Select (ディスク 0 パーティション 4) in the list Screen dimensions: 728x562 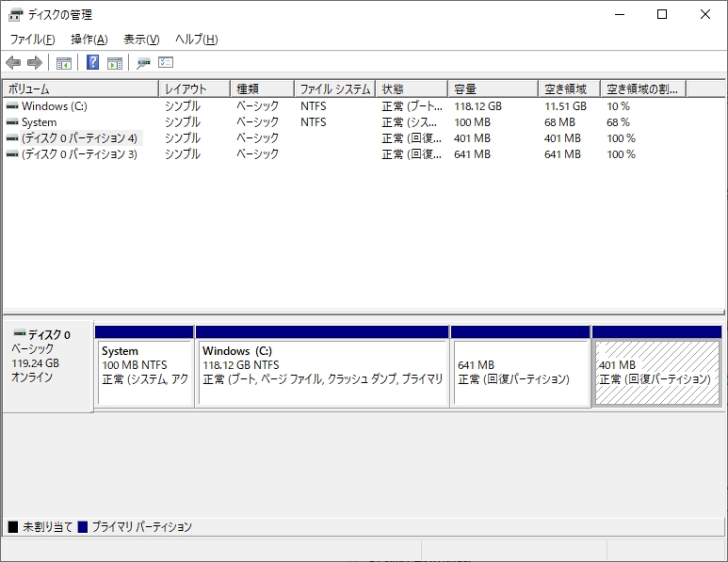(79, 138)
